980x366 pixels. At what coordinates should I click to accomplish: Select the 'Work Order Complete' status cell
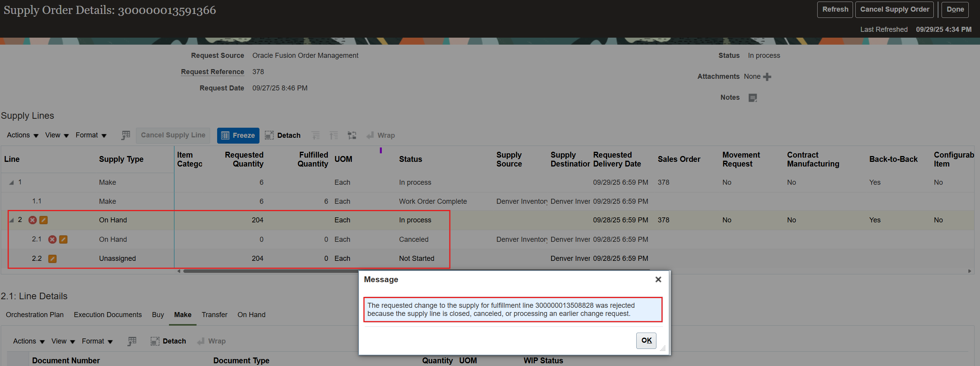[x=433, y=201]
